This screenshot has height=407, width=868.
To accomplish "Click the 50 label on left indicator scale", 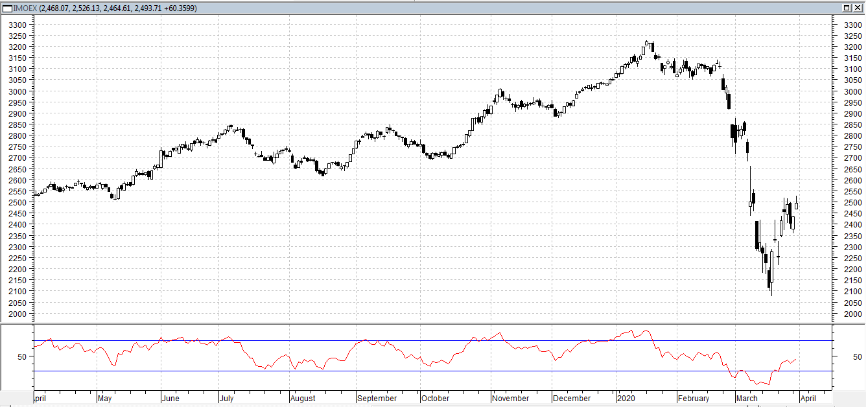I will (x=23, y=356).
